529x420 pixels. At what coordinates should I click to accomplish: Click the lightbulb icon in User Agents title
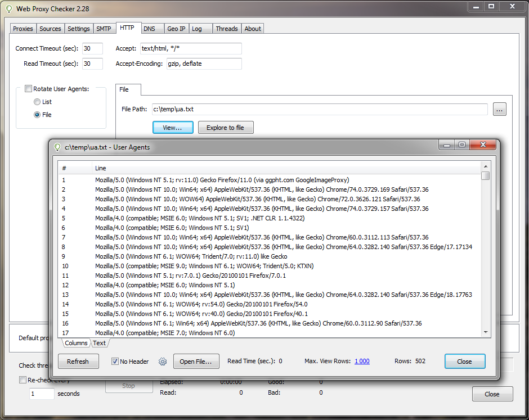coord(58,147)
